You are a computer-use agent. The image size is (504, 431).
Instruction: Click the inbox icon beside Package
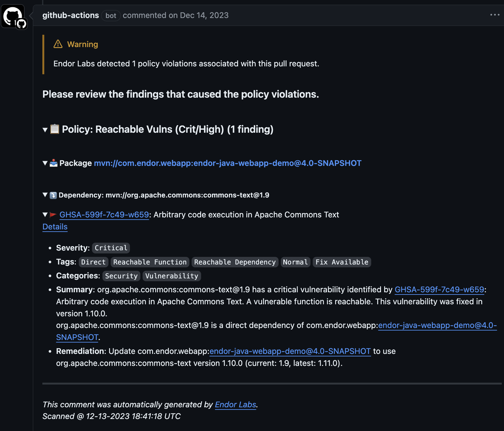coord(53,163)
